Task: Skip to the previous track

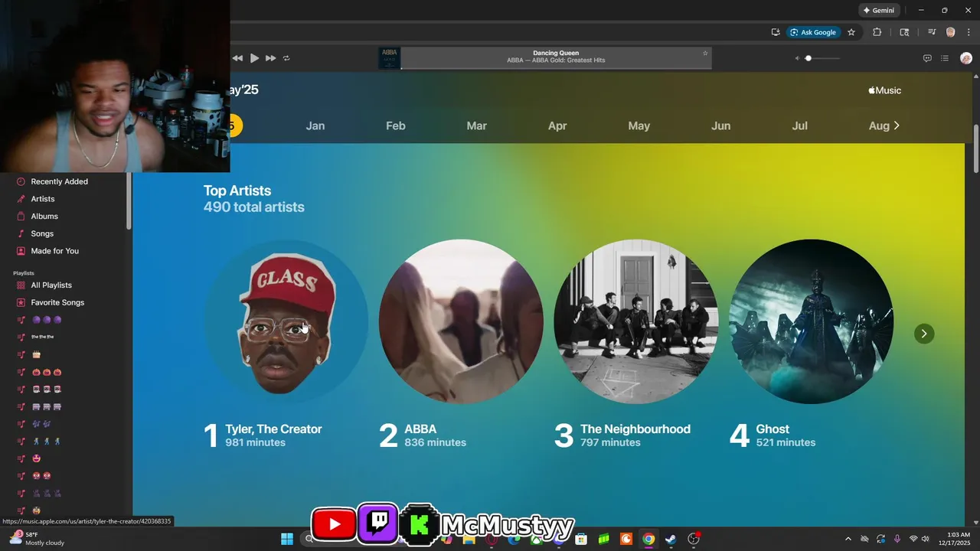Action: click(x=237, y=58)
